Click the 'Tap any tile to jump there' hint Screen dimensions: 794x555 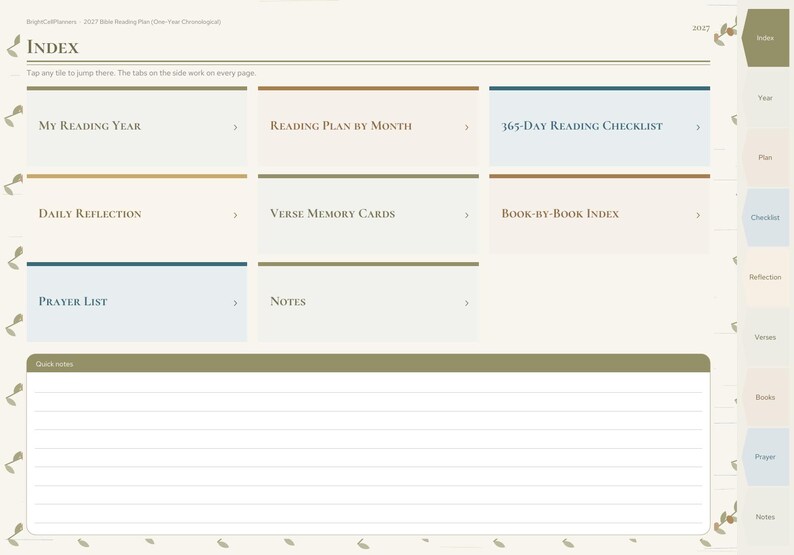[141, 73]
